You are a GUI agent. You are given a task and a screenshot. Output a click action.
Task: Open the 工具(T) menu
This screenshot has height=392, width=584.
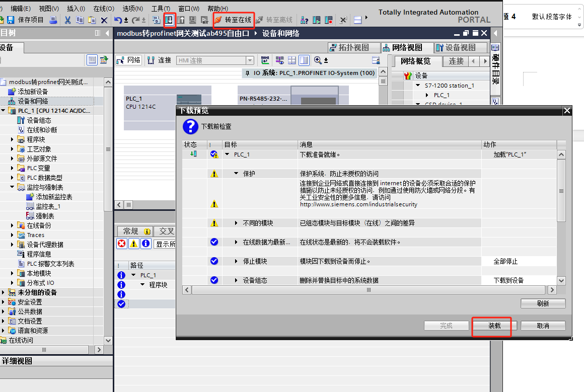click(161, 8)
